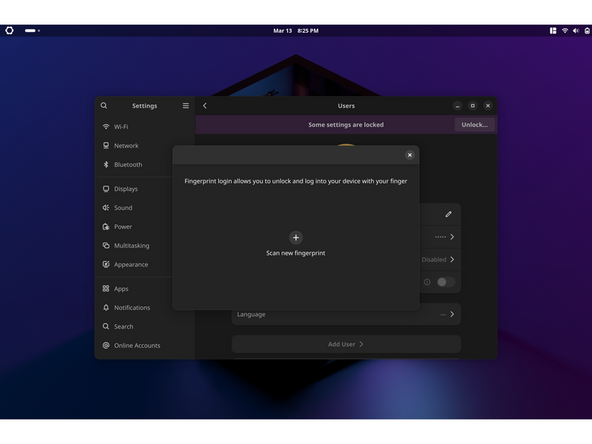Click the Search sidebar magnifier icon

(x=106, y=326)
